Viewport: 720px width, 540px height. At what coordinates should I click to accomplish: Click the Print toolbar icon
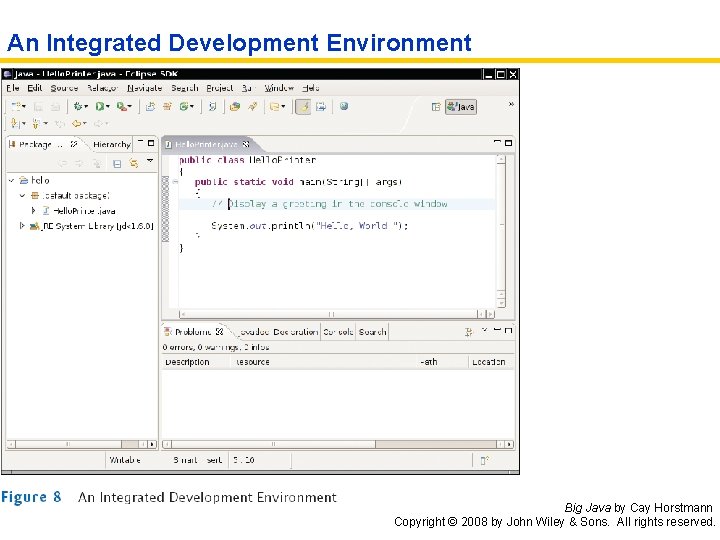pos(55,107)
